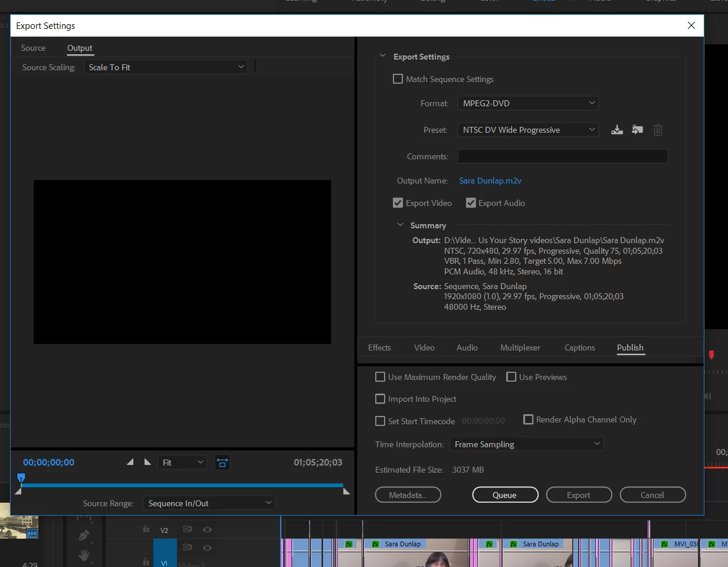Image resolution: width=728 pixels, height=567 pixels.
Task: Click the in-point handle on range bar
Action: pyautogui.click(x=18, y=491)
